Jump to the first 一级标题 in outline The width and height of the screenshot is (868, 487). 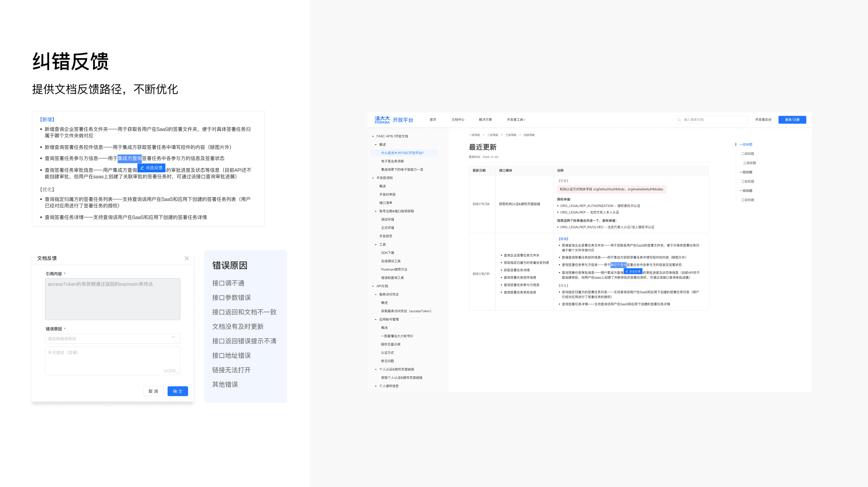pos(745,145)
